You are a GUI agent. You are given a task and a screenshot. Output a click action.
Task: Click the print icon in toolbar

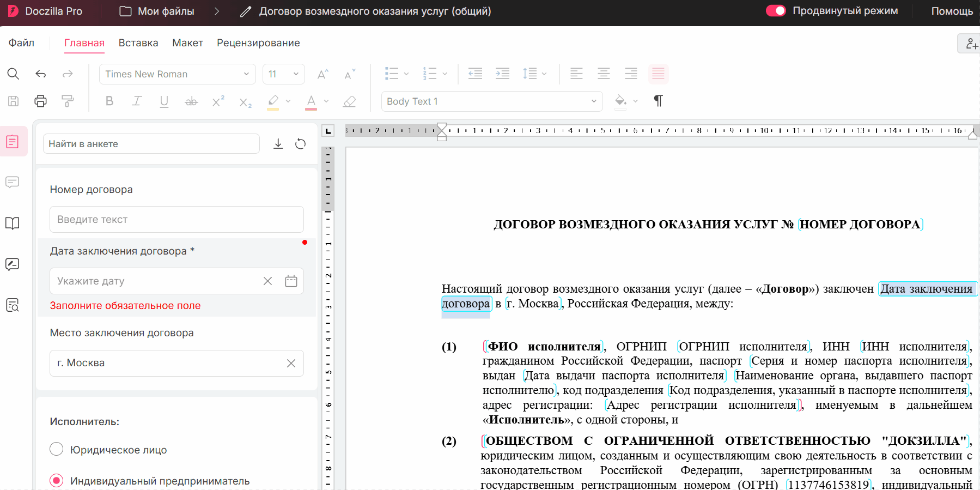tap(40, 101)
